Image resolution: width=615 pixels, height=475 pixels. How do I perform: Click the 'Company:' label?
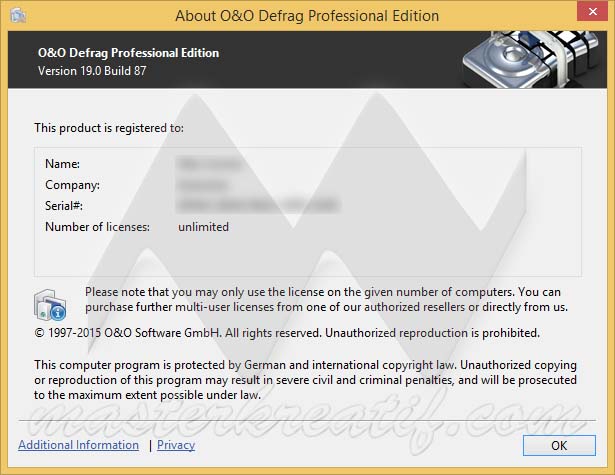point(72,185)
